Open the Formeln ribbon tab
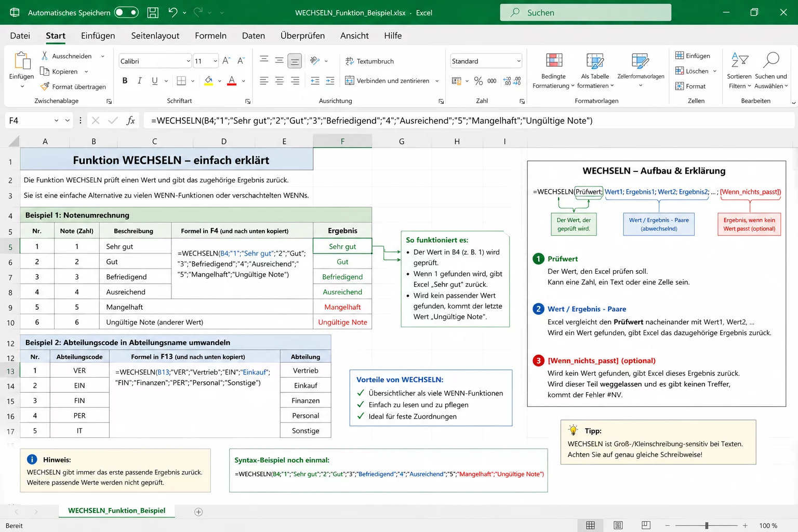The image size is (798, 532). coord(210,35)
